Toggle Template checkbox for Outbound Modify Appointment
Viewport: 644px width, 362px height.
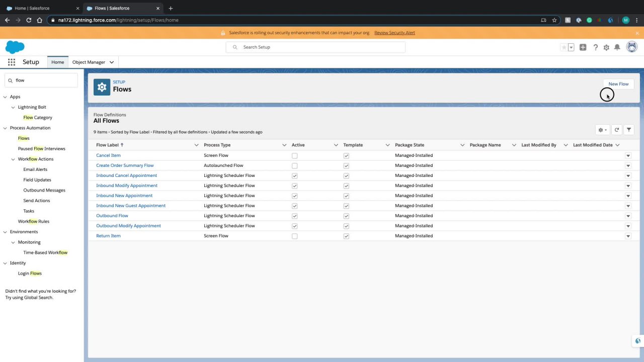tap(346, 226)
